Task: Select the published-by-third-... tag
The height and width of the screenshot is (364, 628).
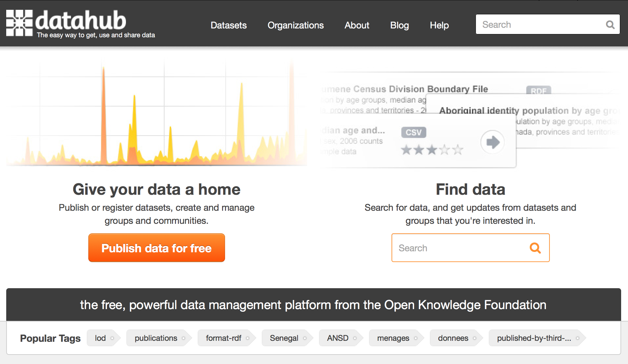Action: pos(537,338)
